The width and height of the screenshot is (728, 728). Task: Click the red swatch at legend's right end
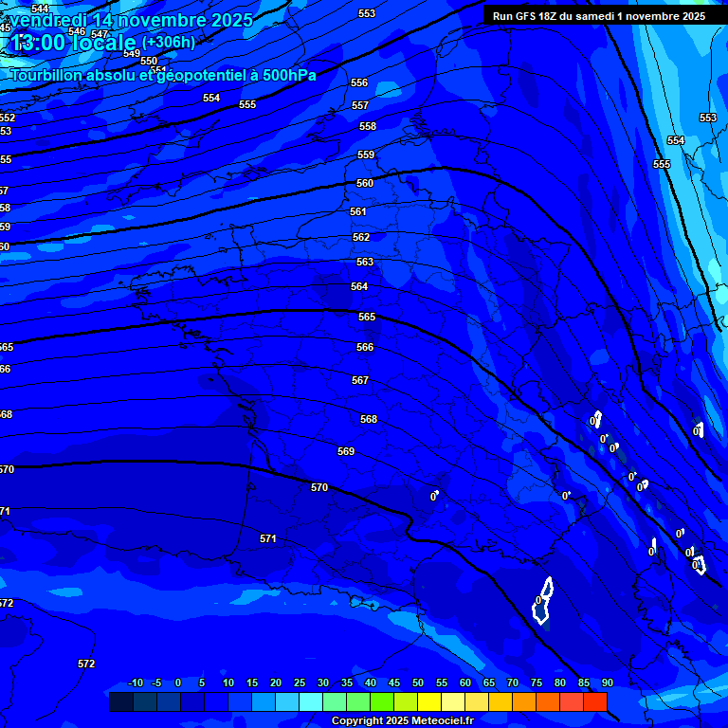tap(594, 701)
